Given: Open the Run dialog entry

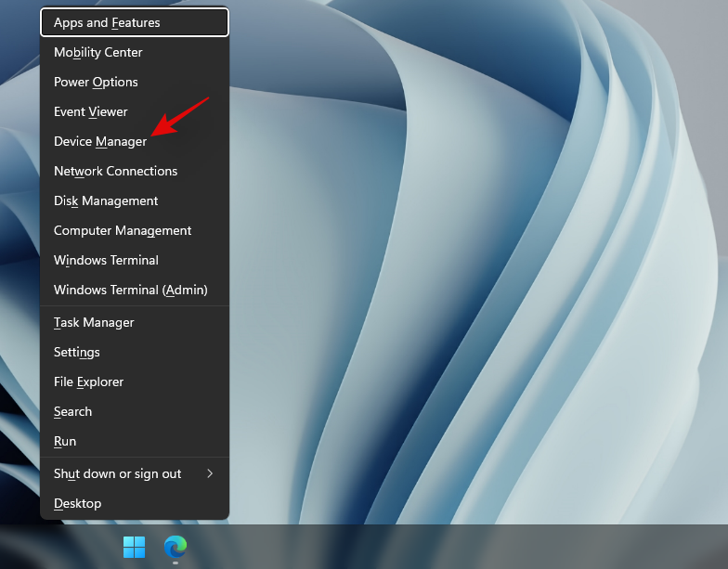Looking at the screenshot, I should 135,441.
